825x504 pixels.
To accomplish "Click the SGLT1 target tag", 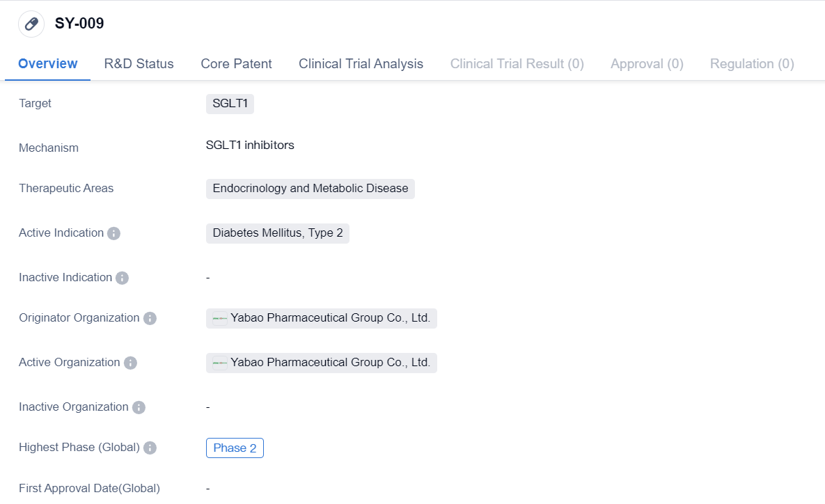I will pyautogui.click(x=230, y=104).
